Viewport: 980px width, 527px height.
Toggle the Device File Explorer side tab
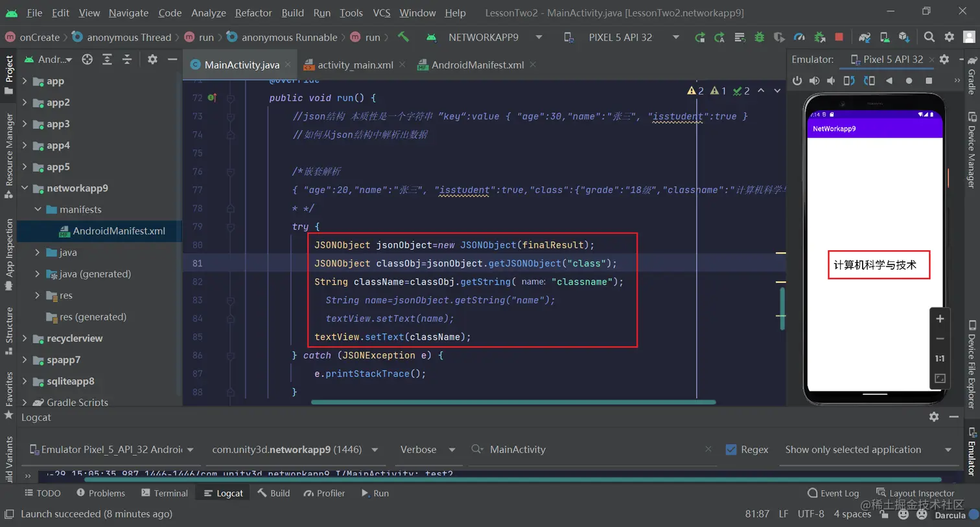tap(972, 364)
